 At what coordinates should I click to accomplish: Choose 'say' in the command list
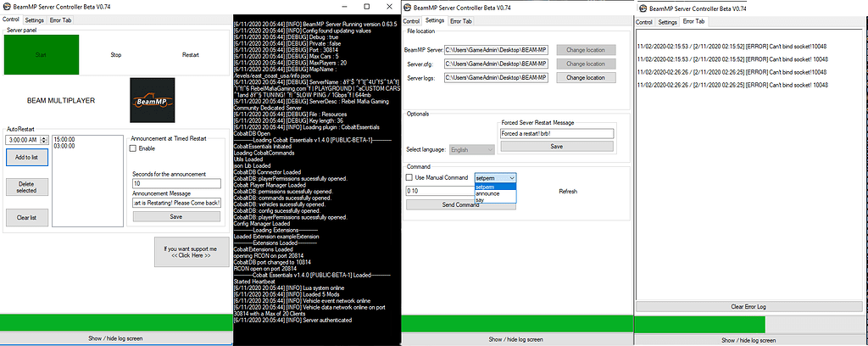(481, 201)
